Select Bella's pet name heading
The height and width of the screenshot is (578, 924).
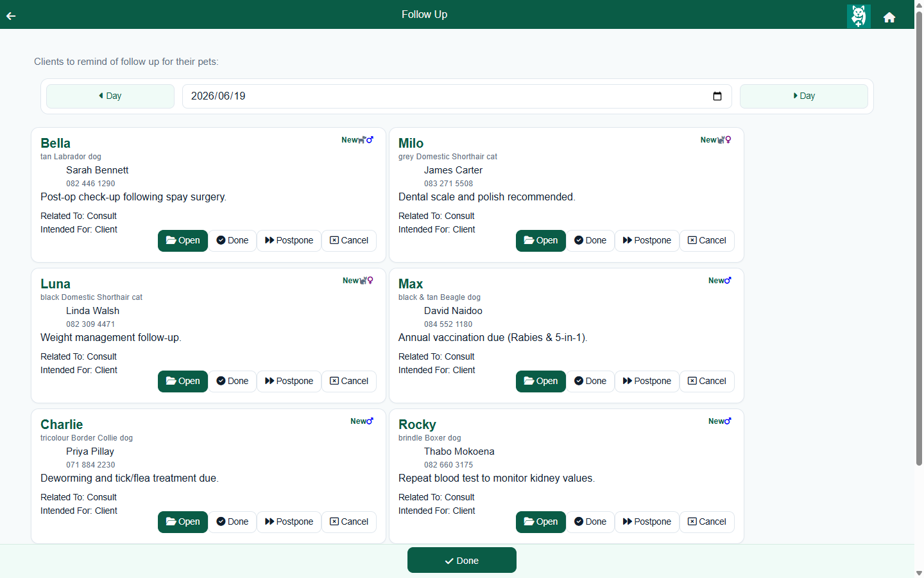click(x=56, y=143)
